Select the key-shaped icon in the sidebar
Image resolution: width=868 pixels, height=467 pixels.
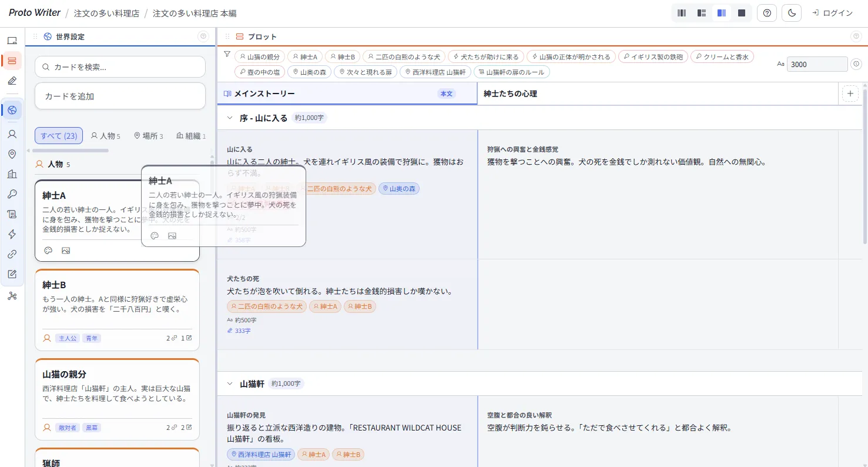(x=12, y=193)
